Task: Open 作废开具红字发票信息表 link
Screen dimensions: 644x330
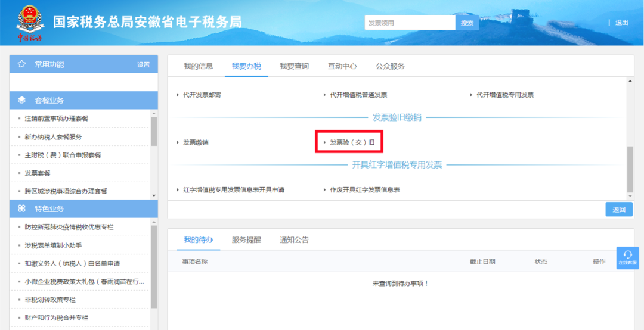Action: (x=365, y=190)
